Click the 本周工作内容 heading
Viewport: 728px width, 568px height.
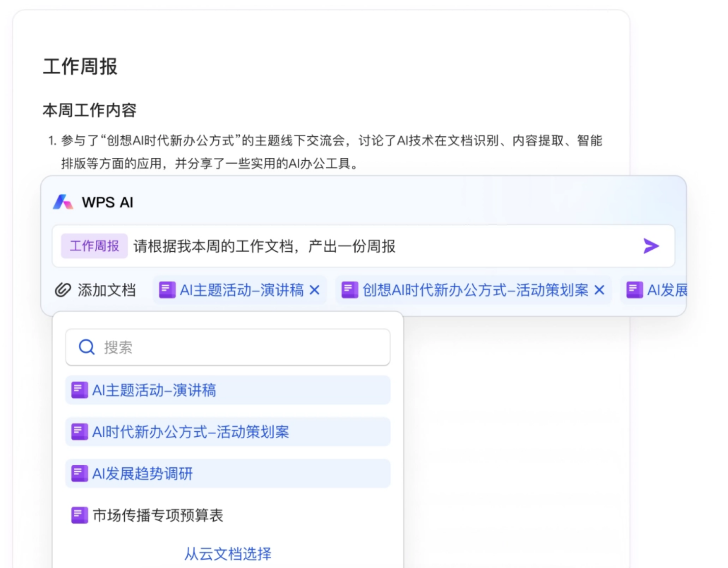(x=89, y=110)
